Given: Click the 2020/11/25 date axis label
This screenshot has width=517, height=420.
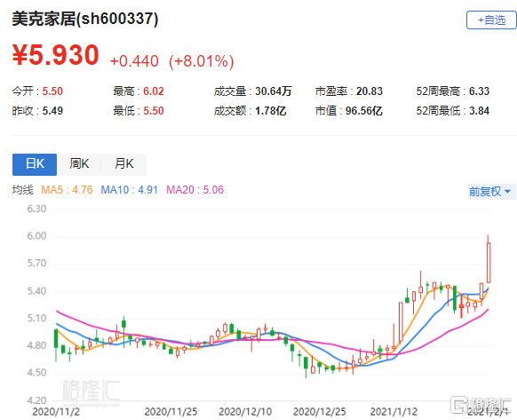Looking at the screenshot, I should (171, 412).
